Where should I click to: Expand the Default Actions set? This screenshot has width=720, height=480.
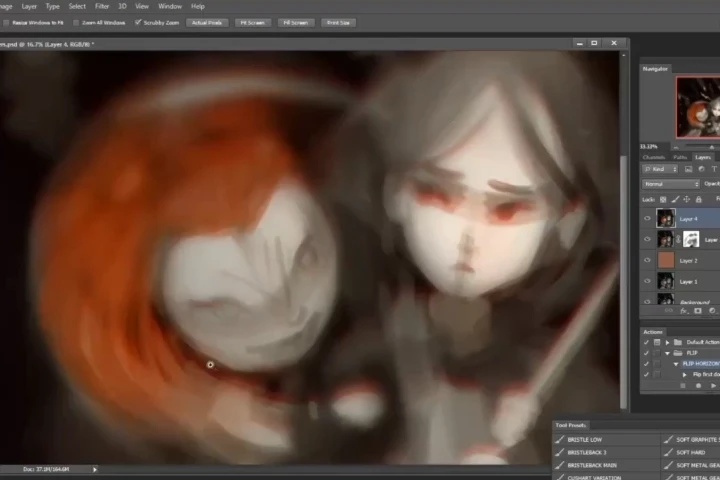tap(668, 342)
